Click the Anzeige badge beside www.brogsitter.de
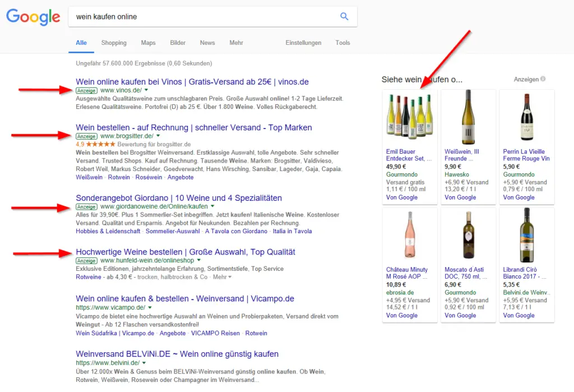The width and height of the screenshot is (574, 392). pos(86,136)
